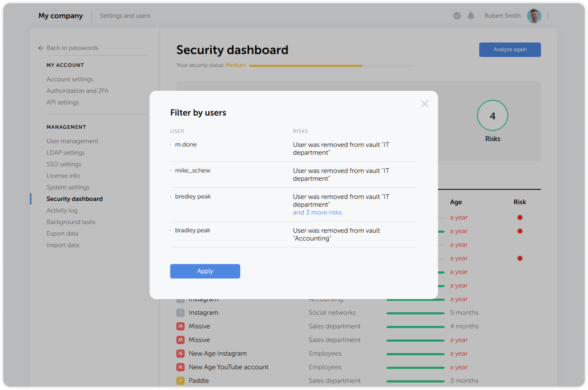Screen dimensions: 588x390
Task: Open notifications bell icon
Action: (471, 16)
